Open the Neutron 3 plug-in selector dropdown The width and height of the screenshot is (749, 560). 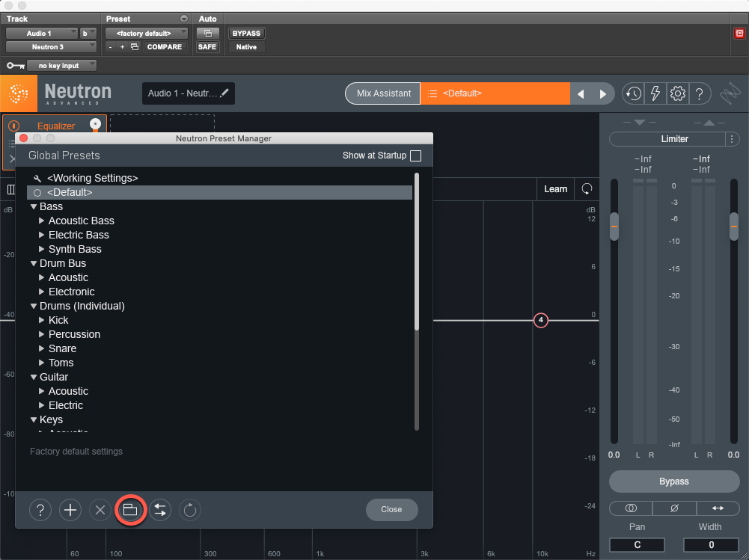point(51,47)
